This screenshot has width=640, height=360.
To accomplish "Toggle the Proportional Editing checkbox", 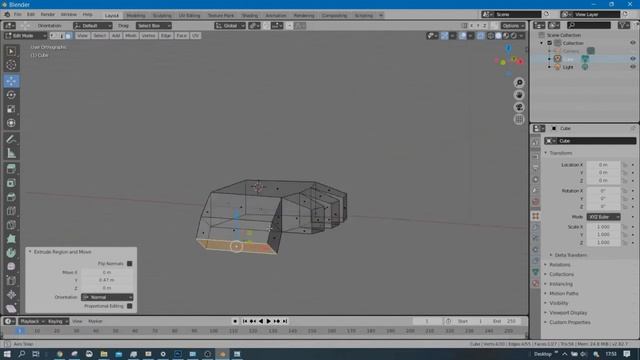I will point(129,306).
